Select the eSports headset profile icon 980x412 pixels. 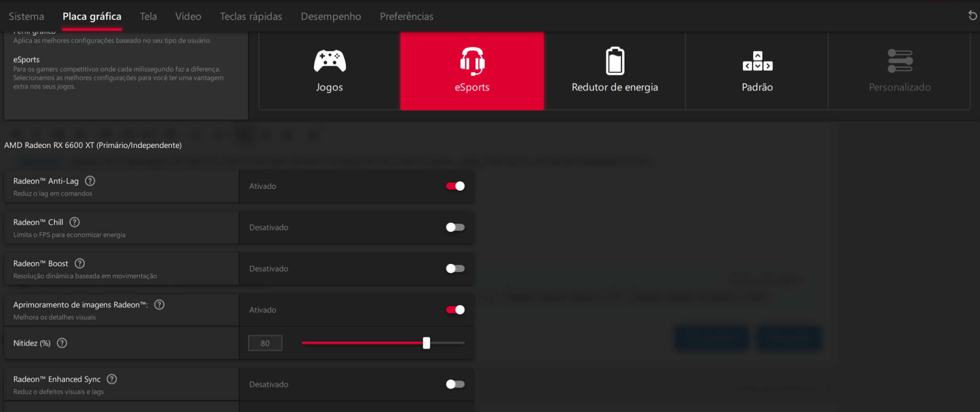click(x=472, y=61)
